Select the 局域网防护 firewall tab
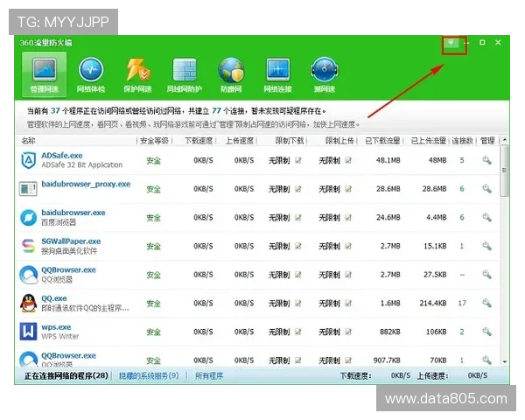Screen dimensions: 525x420 click(x=184, y=74)
